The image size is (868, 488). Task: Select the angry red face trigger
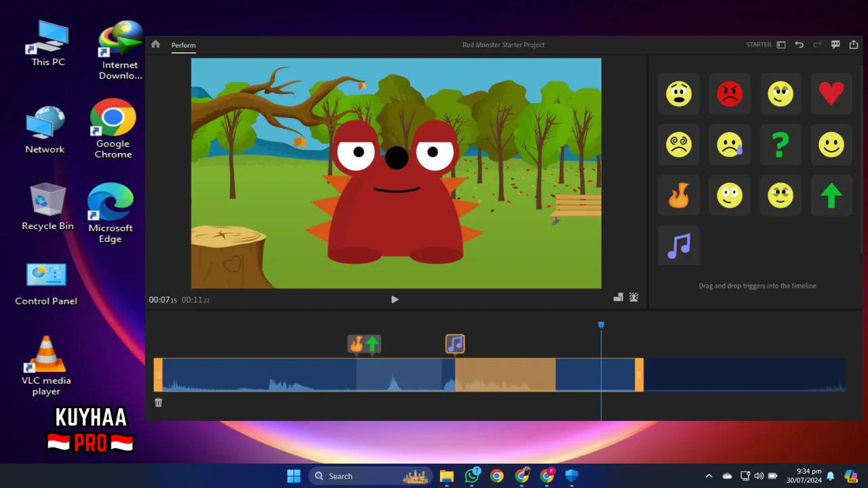tap(730, 94)
